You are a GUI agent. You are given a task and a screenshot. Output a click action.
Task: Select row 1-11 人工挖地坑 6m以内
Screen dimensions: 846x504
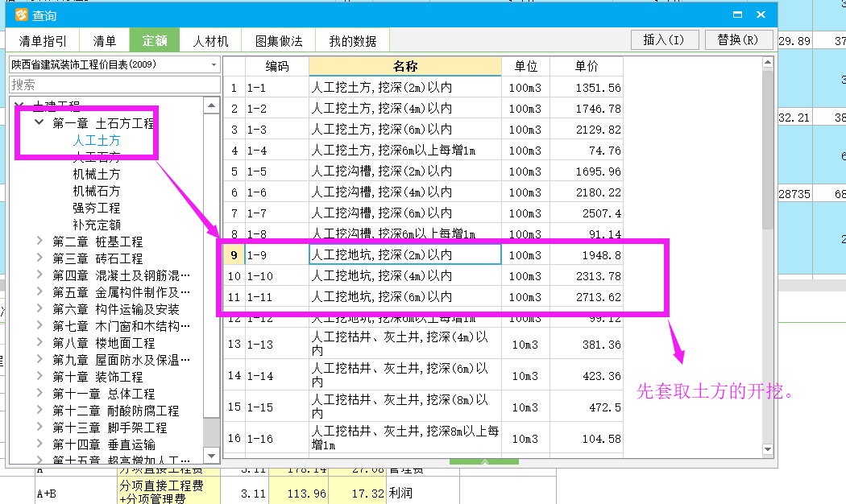click(423, 297)
